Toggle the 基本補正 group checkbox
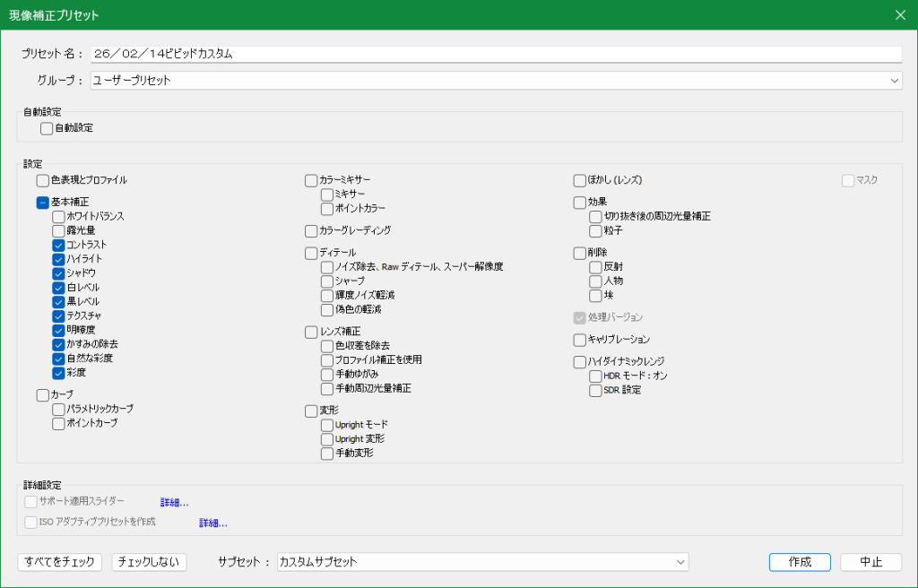The image size is (918, 588). pyautogui.click(x=43, y=203)
